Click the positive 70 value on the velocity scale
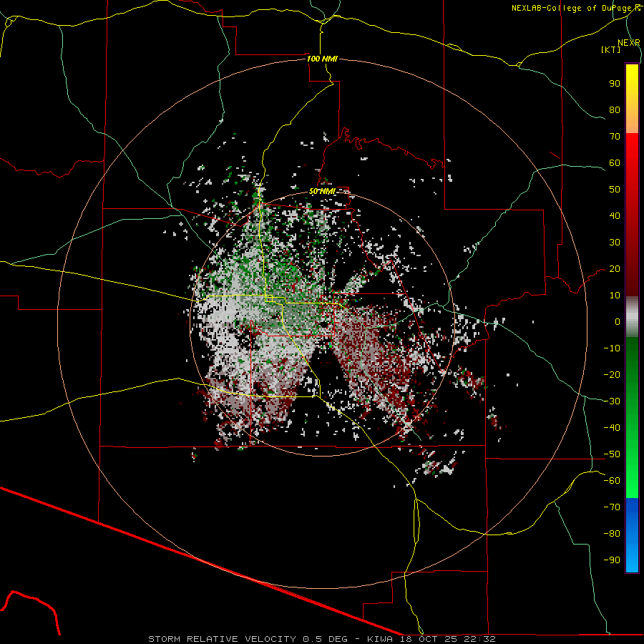 point(615,137)
